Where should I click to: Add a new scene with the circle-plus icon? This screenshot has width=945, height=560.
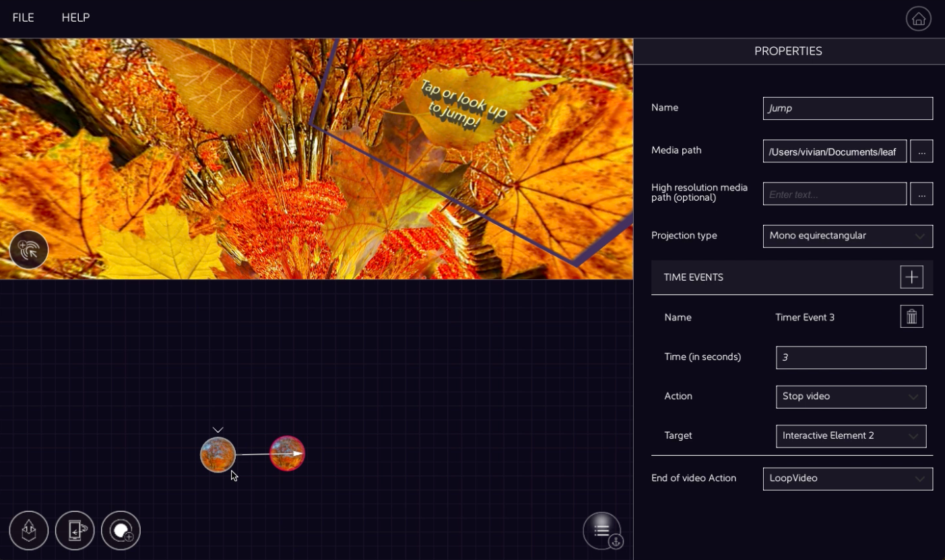[x=121, y=530]
